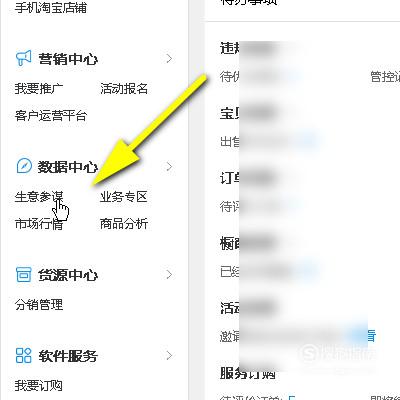The image size is (400, 400).
Task: Open 客户运营平台 link
Action: pos(51,116)
